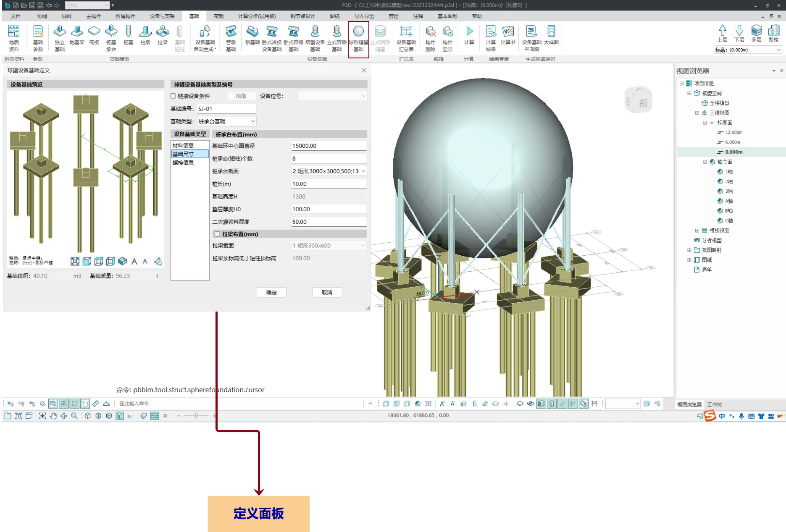Open the 计算书 calculation report icon
Viewport: 786px width, 532px height.
[507, 36]
